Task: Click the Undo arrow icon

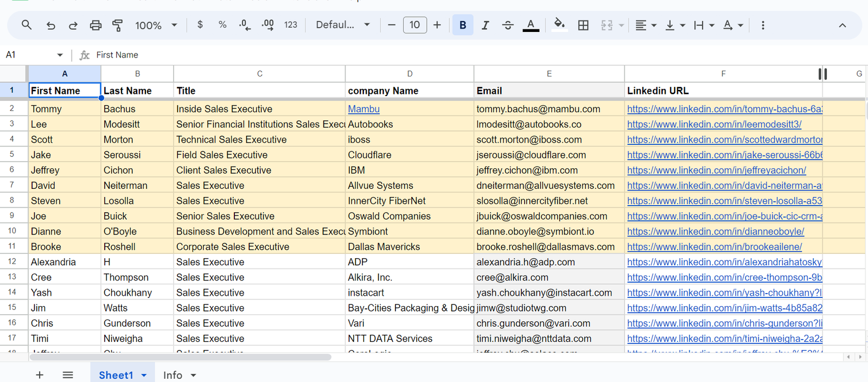Action: click(50, 25)
